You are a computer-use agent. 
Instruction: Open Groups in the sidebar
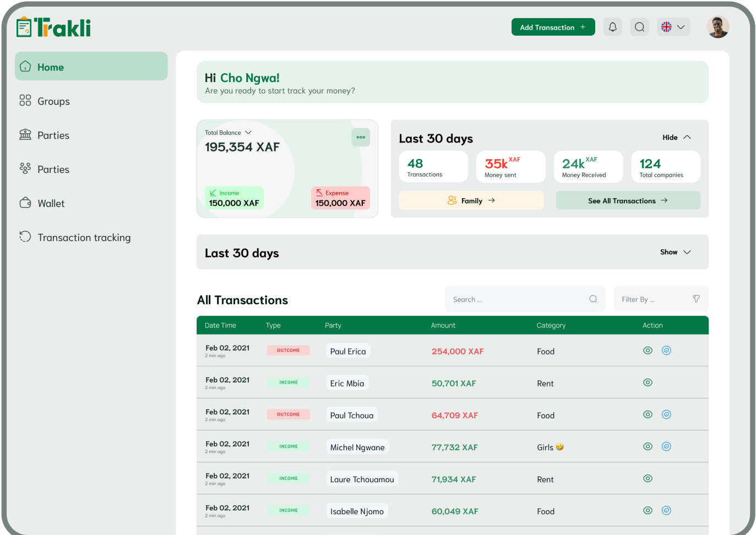(x=53, y=101)
